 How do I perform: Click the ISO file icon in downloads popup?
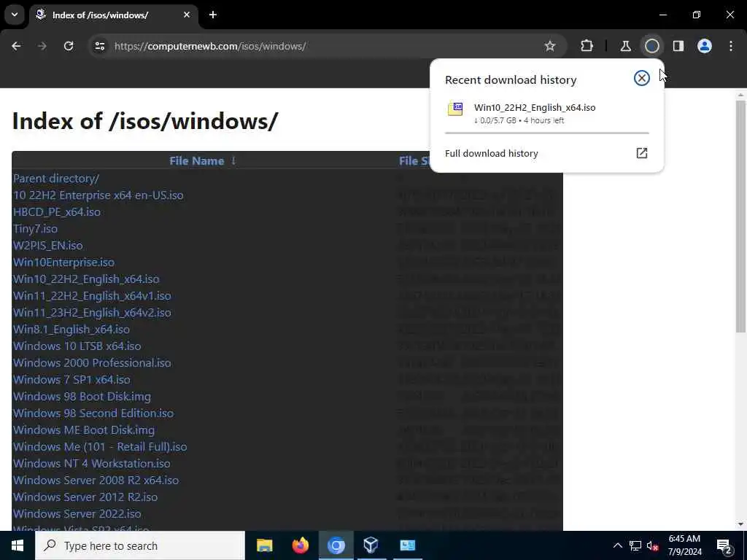[x=455, y=109]
